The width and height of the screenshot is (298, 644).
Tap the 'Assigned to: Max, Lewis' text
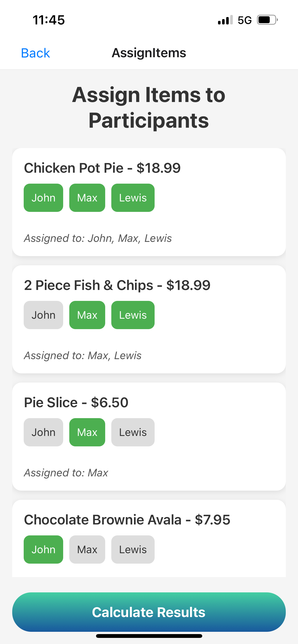point(83,356)
